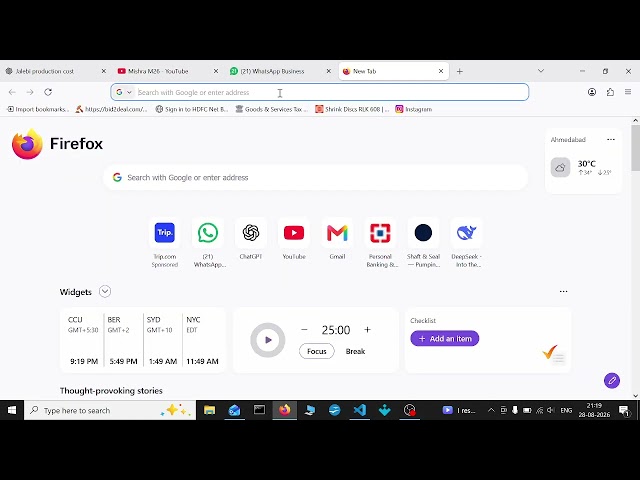Increase timer with plus button

tap(367, 330)
